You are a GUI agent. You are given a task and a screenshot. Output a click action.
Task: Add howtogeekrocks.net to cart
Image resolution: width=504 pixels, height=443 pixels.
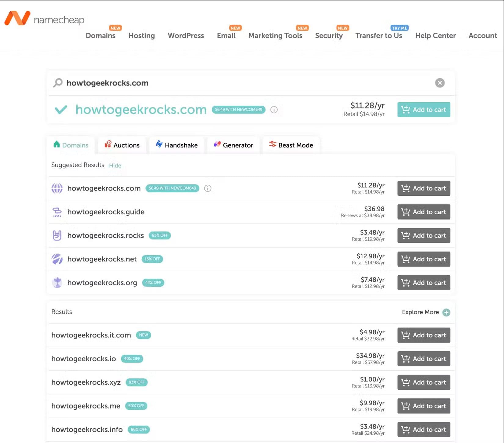[x=424, y=259]
